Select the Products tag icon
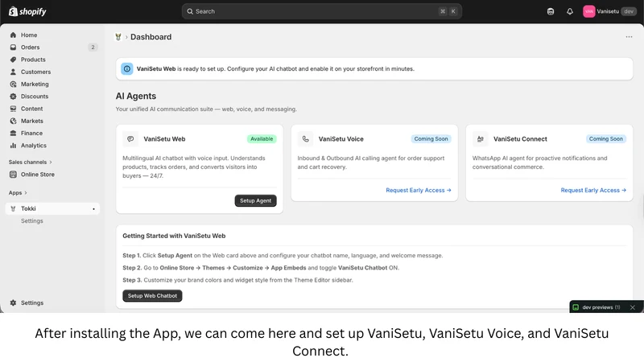644x362 pixels. click(x=13, y=60)
